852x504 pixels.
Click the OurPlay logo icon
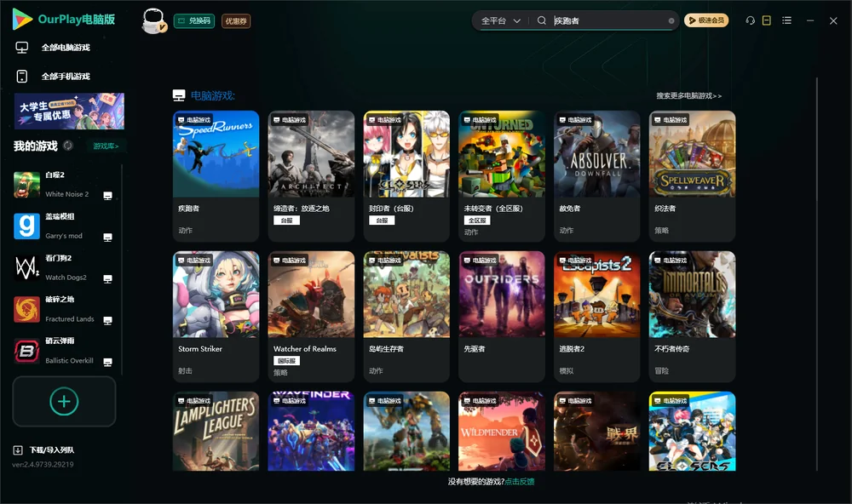(22, 20)
